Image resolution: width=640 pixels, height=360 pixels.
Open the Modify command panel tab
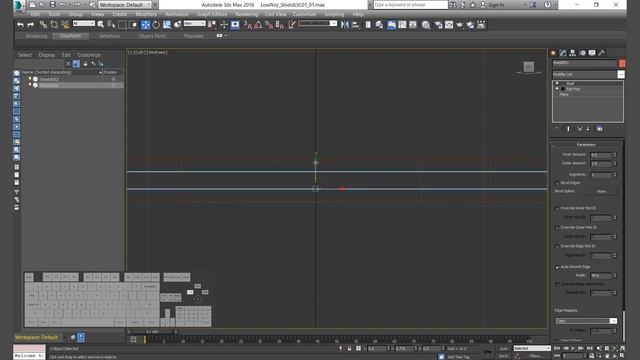point(563,53)
